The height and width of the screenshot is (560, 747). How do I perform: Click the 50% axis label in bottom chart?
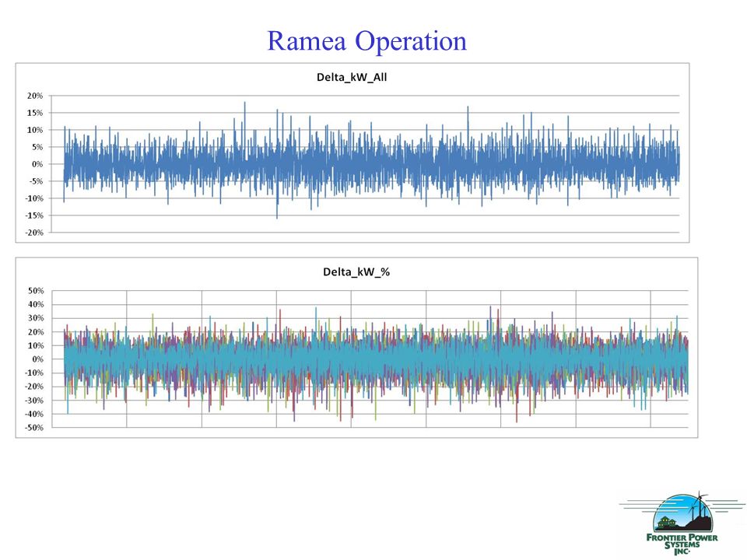pyautogui.click(x=37, y=290)
